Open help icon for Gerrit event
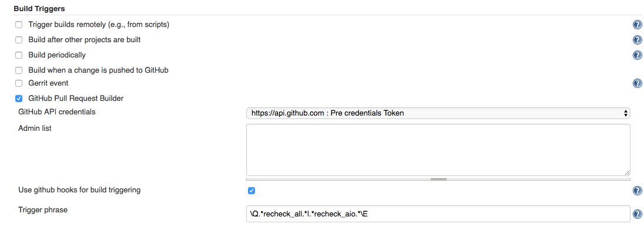The height and width of the screenshot is (227, 644). point(637,83)
